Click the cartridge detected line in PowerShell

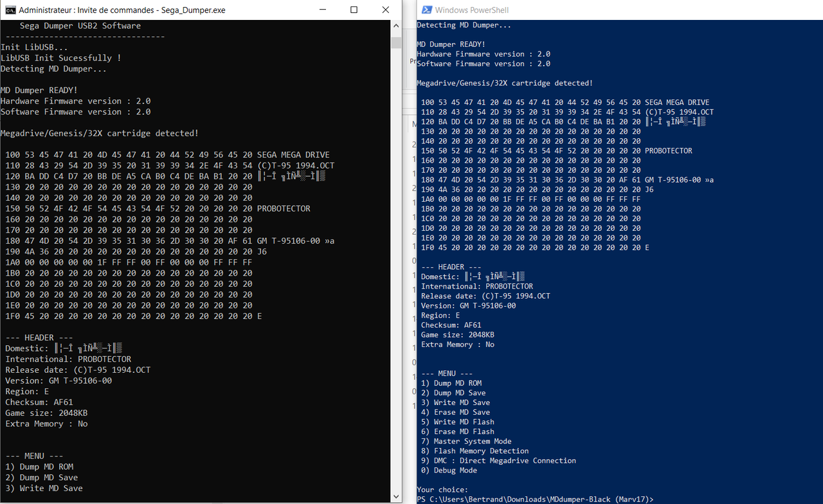pyautogui.click(x=505, y=83)
